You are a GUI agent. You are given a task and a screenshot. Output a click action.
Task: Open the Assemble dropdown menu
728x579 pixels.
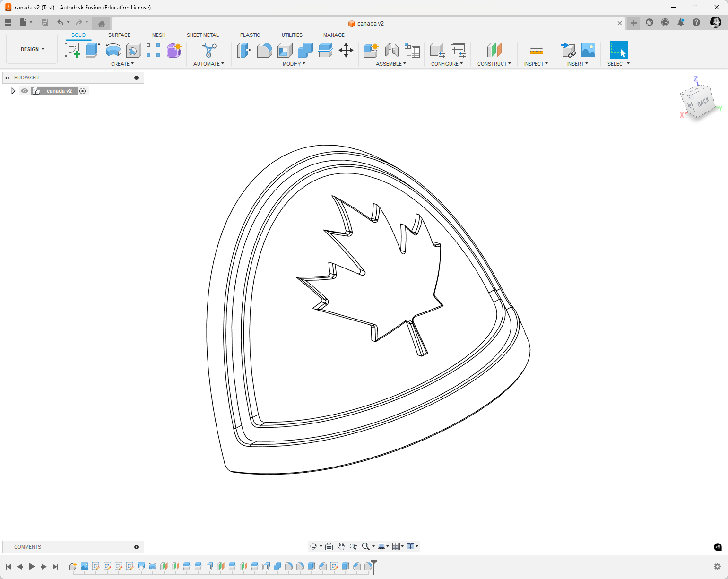click(391, 64)
